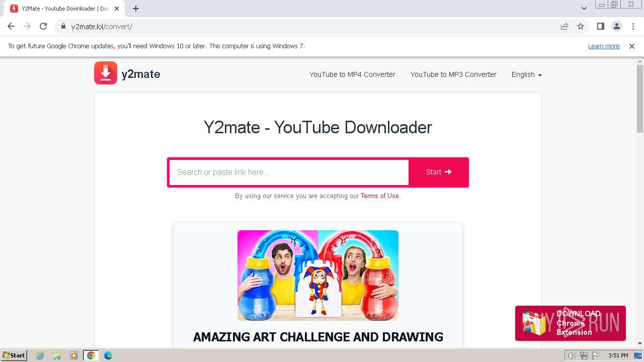The width and height of the screenshot is (644, 362).
Task: Expand the English language dropdown
Action: 526,74
